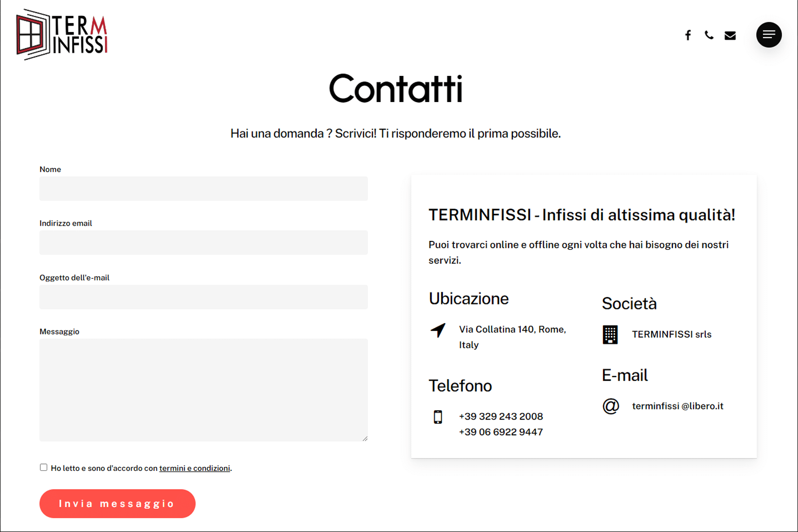The height and width of the screenshot is (532, 798).
Task: Click the terminfissi @libero.it email address
Action: point(677,406)
